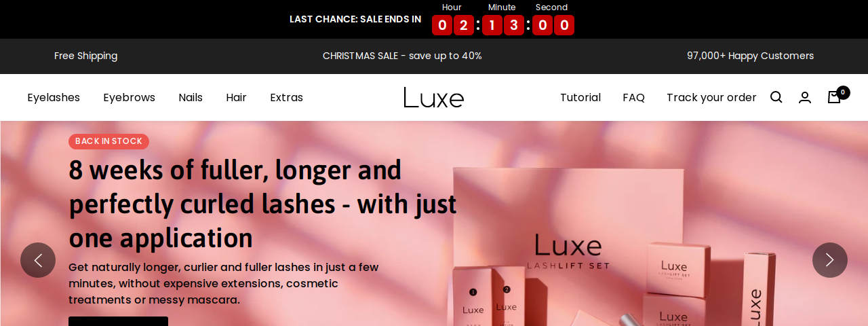Open the FAQ link
The height and width of the screenshot is (326, 868).
click(633, 97)
